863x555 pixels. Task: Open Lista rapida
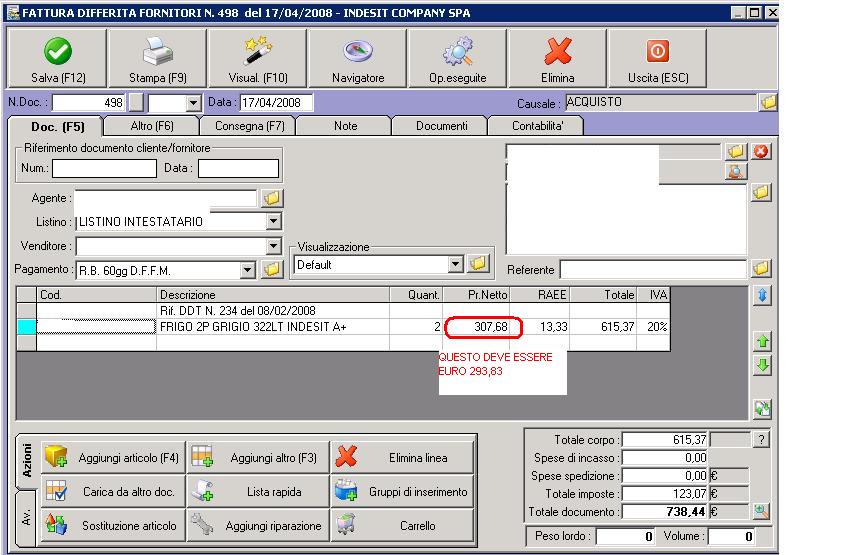(x=258, y=492)
